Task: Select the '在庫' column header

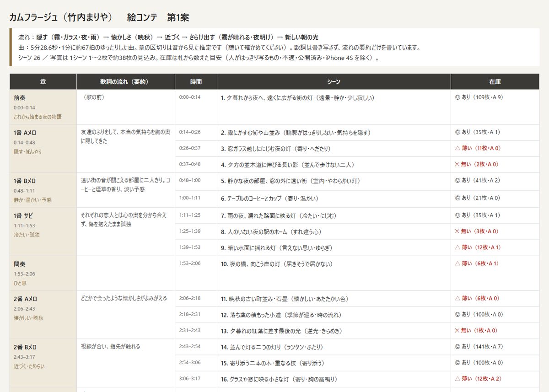Action: [495, 82]
